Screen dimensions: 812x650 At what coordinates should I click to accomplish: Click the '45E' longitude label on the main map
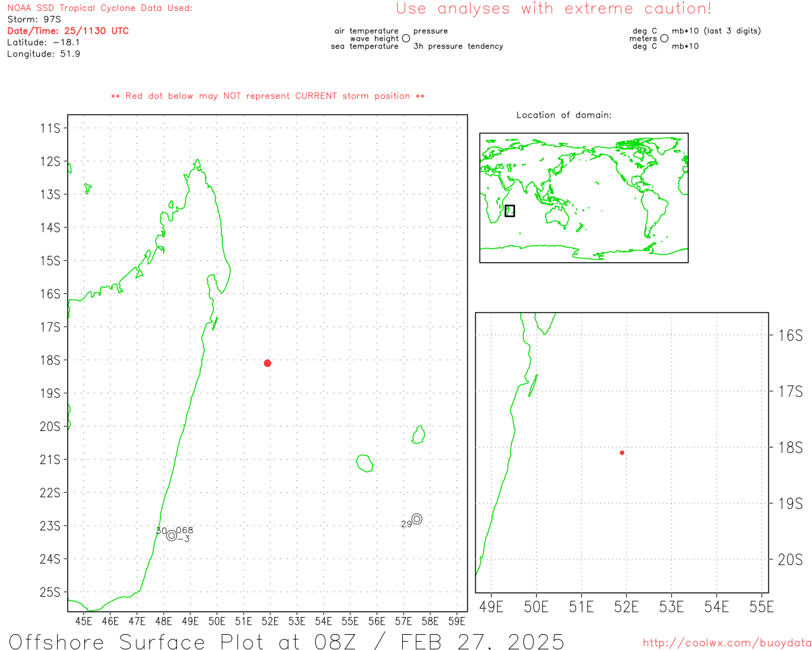coord(84,621)
